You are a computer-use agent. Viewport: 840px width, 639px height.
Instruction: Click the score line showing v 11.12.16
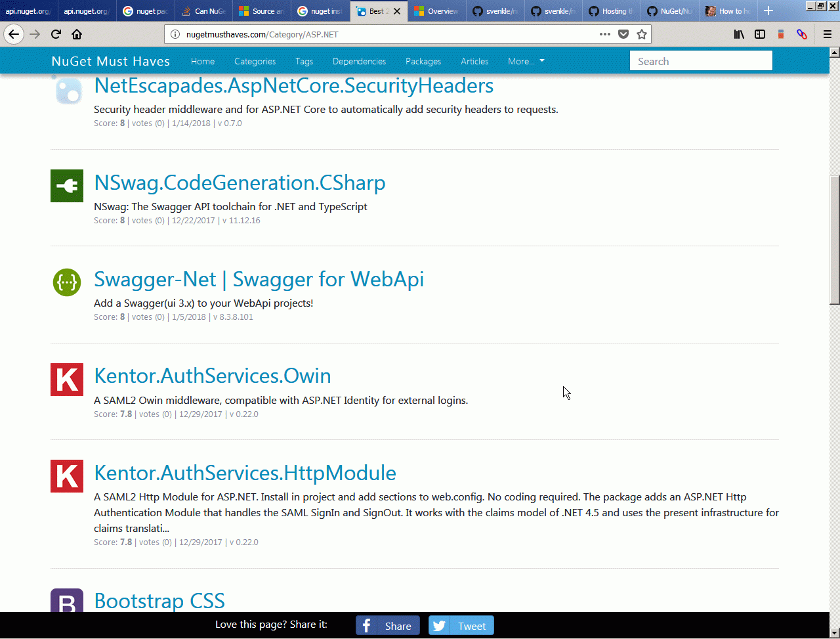pyautogui.click(x=177, y=220)
